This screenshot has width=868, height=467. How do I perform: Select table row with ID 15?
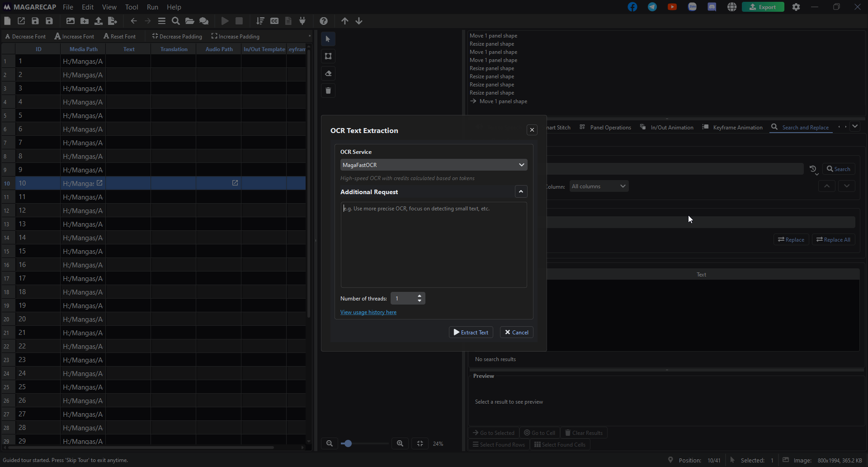click(154, 251)
